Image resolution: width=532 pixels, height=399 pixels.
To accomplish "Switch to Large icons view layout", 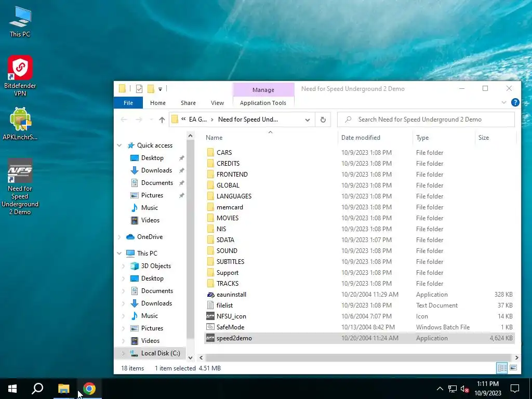I will pos(513,368).
